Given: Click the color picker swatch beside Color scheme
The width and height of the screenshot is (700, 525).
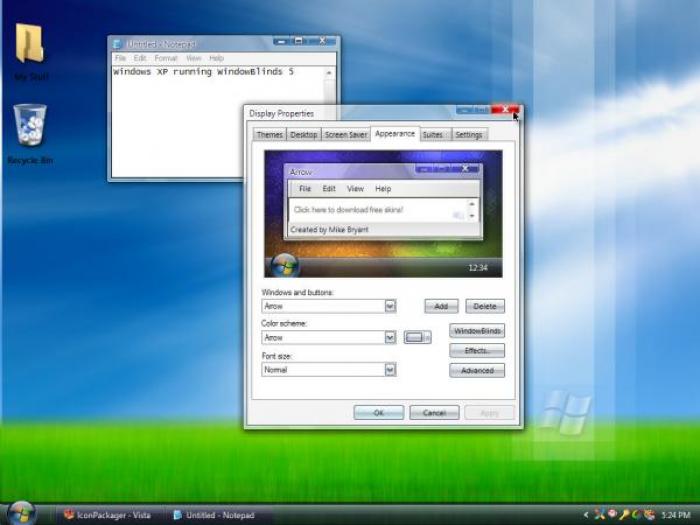Looking at the screenshot, I should tap(417, 338).
